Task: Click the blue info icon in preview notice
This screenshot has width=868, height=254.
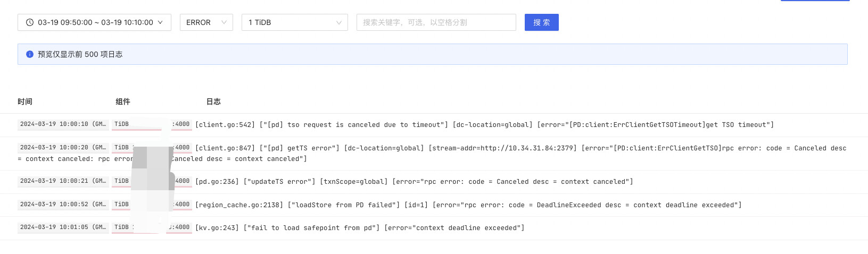Action: (30, 54)
